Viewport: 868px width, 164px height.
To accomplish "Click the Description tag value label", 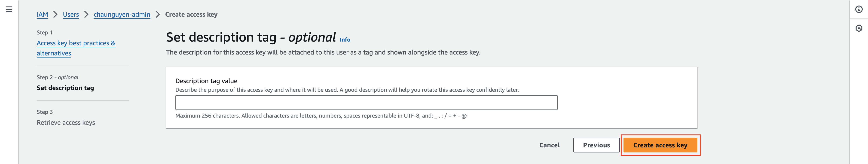I will coord(206,81).
